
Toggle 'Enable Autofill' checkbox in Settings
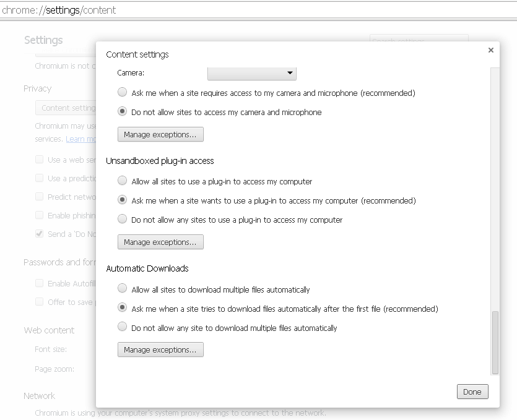(39, 283)
